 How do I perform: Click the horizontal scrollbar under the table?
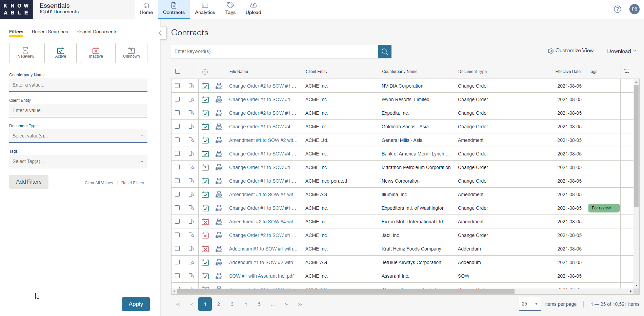(x=346, y=291)
